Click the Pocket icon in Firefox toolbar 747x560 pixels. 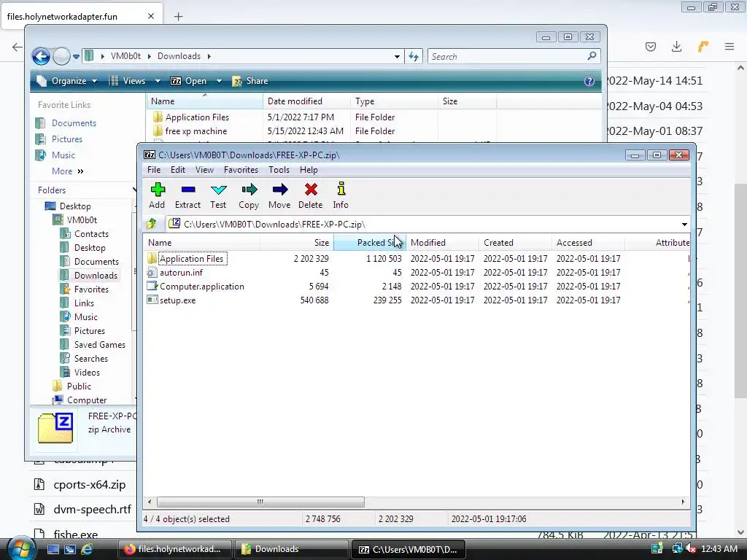pos(651,46)
